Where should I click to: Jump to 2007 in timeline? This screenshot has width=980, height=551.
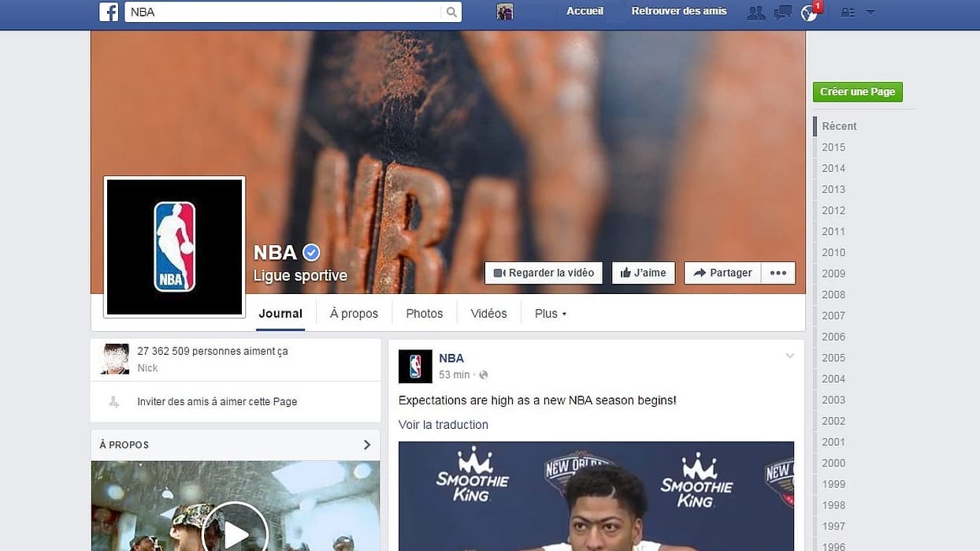pyautogui.click(x=833, y=315)
